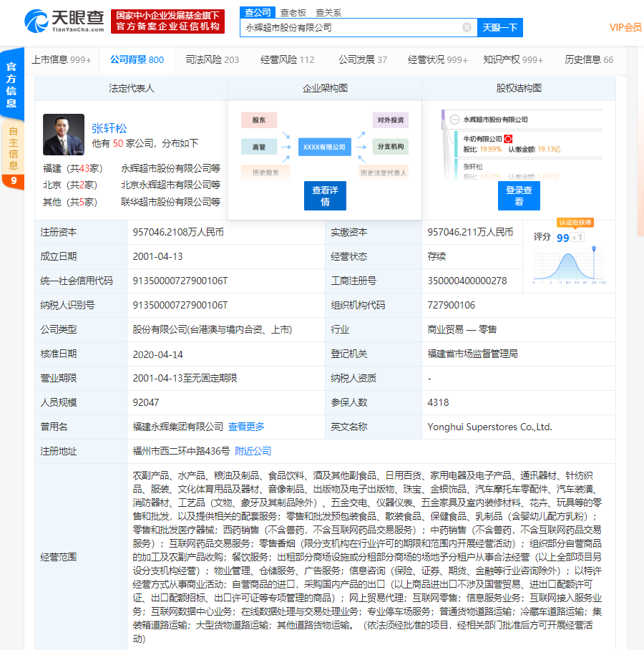The image size is (644, 650).
Task: Select the 官方信息 side tab
Action: (11, 85)
